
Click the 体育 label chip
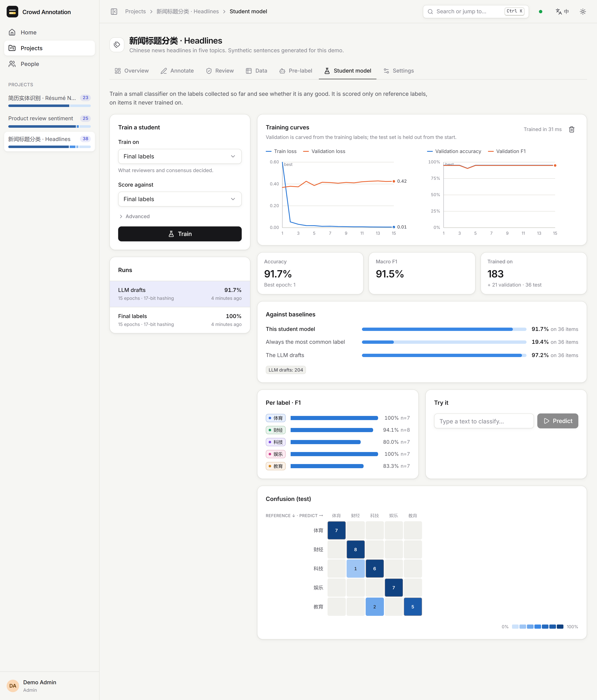point(275,418)
